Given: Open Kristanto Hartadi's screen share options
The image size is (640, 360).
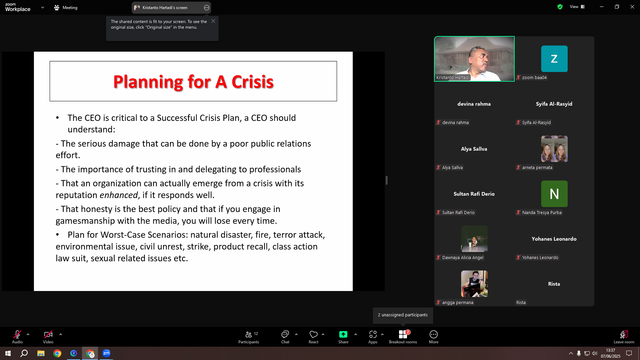Looking at the screenshot, I should pyautogui.click(x=171, y=7).
